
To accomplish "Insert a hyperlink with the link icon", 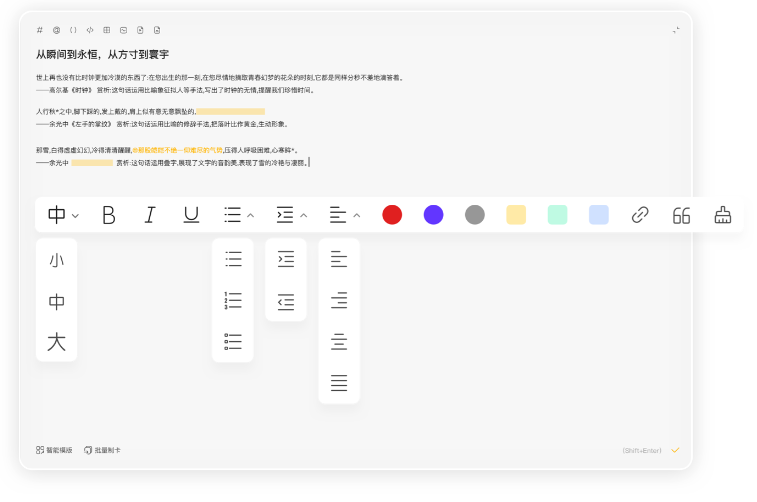I will 640,215.
